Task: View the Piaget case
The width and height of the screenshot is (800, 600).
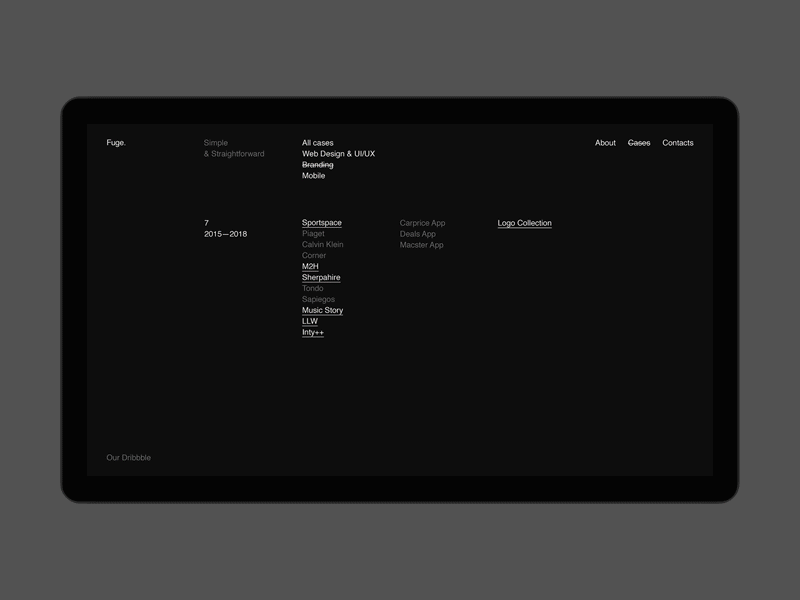Action: 314,233
